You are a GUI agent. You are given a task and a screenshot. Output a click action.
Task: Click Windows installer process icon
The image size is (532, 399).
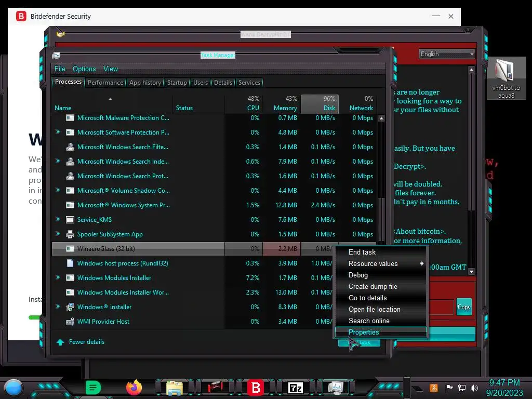point(70,307)
